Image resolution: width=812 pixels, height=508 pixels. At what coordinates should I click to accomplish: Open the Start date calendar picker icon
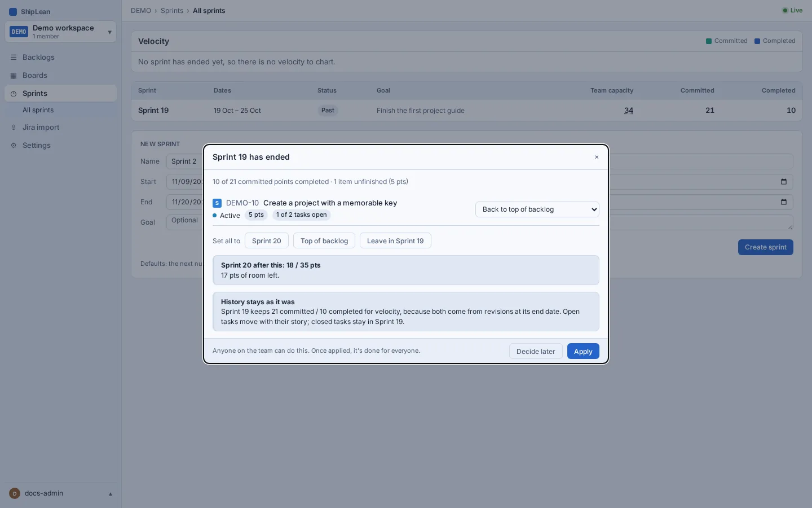tap(783, 182)
